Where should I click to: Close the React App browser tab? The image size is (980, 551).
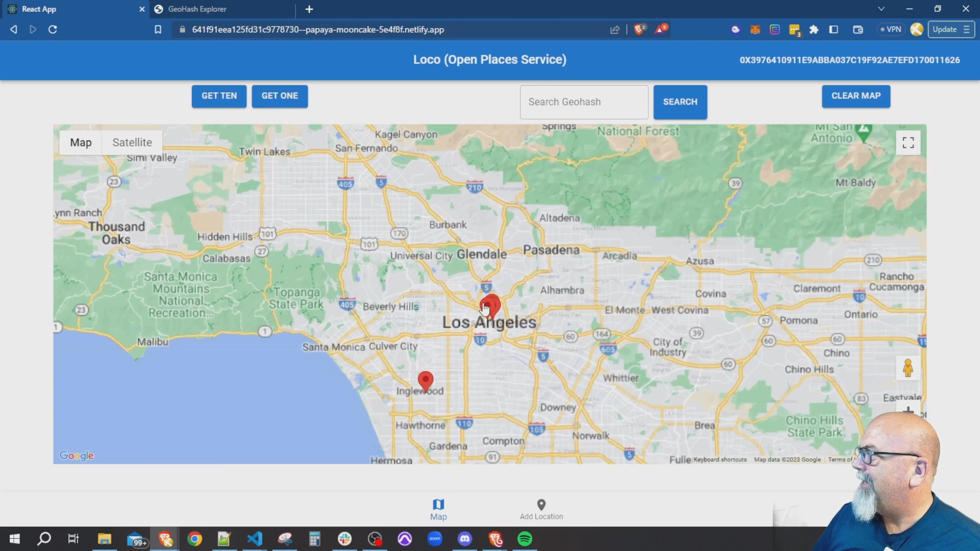[142, 9]
